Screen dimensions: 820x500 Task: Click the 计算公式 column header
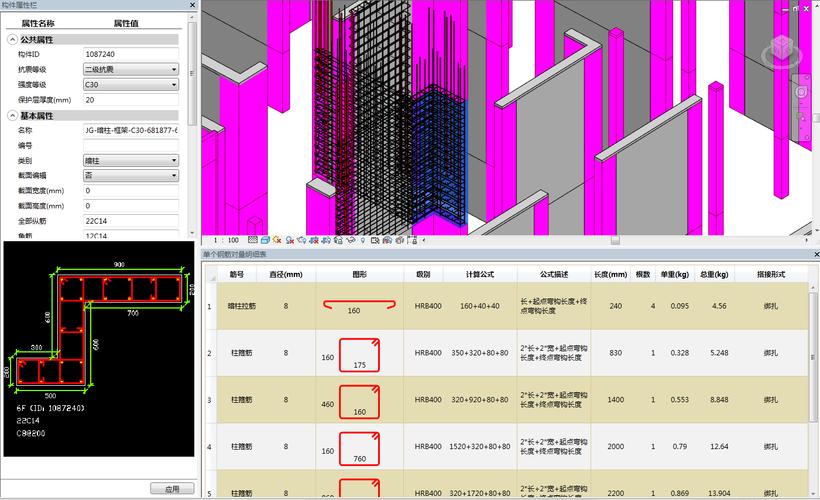[x=480, y=274]
